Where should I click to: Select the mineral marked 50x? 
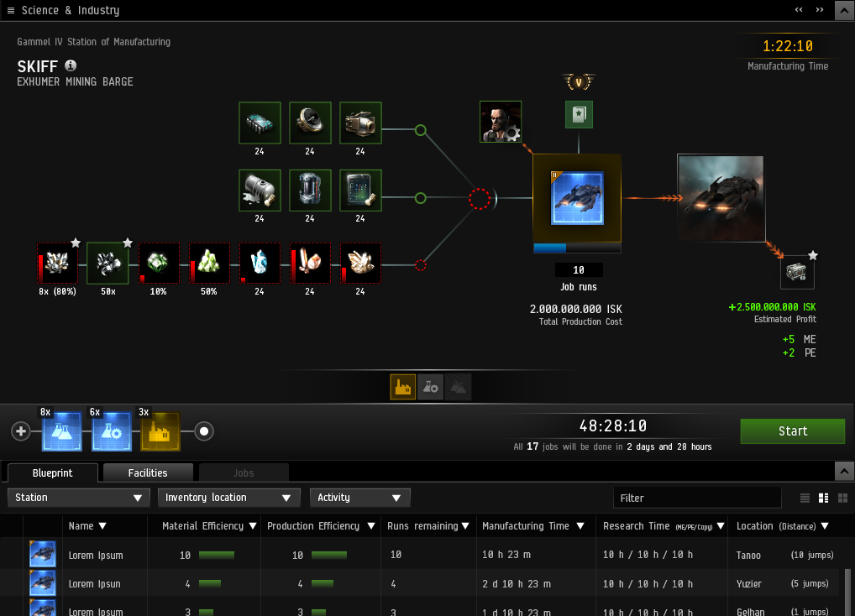(108, 263)
